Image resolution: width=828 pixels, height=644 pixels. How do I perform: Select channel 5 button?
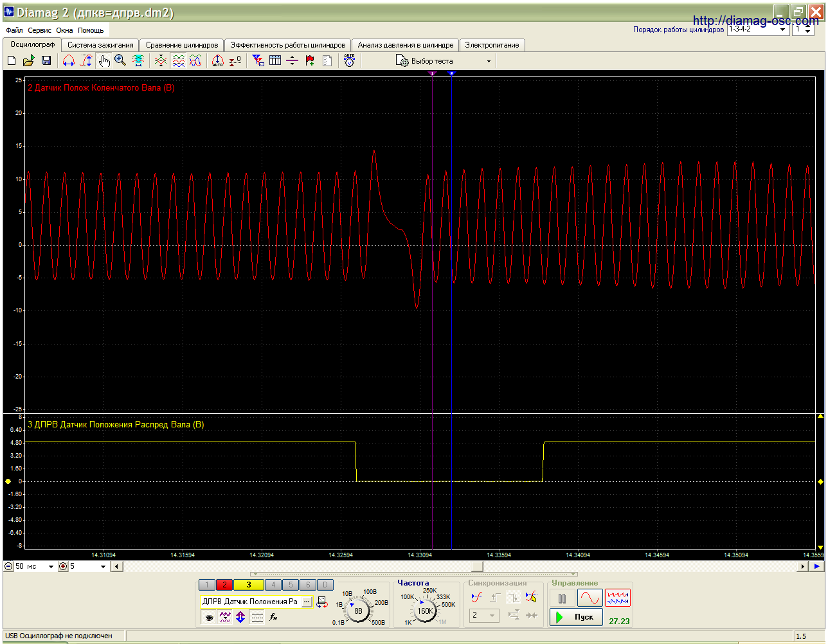click(291, 585)
